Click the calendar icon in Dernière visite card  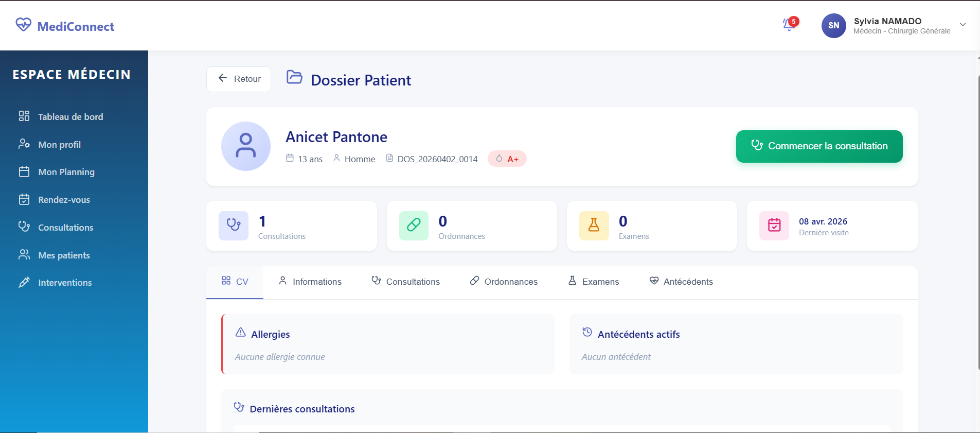774,226
